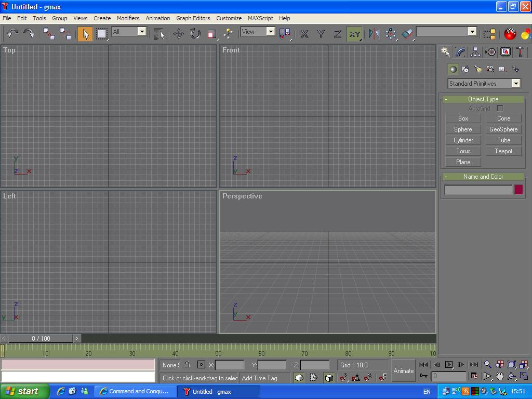Image resolution: width=532 pixels, height=399 pixels.
Task: Click the Mirror Selected Objects icon
Action: click(374, 34)
